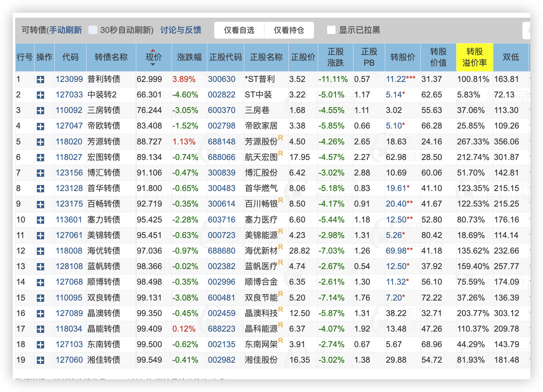
Task: Click R mark beside 东南网架
Action: pos(281,340)
